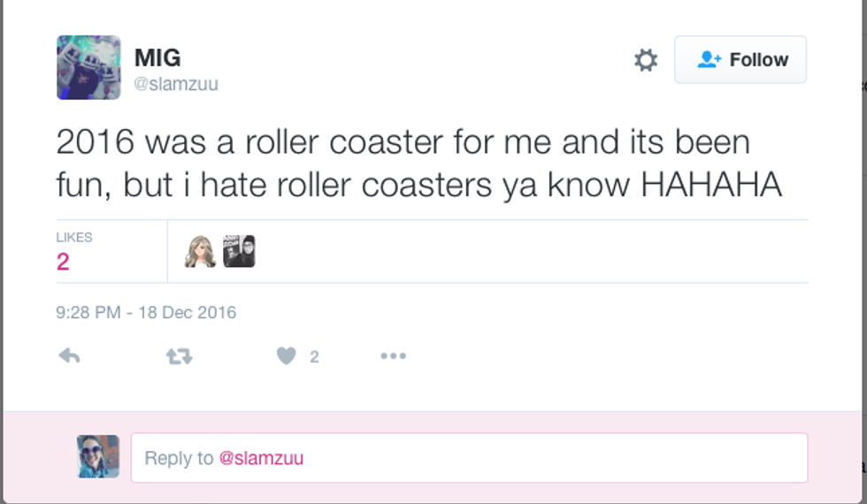Click the person-plus icon on the Follow button

(x=710, y=60)
